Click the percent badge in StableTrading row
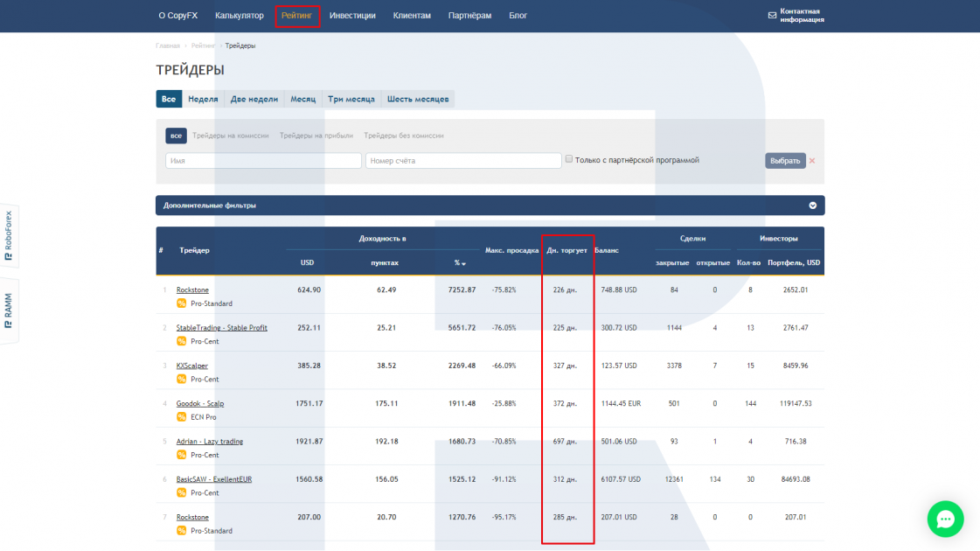Screen dimensions: 980x551 coord(181,341)
